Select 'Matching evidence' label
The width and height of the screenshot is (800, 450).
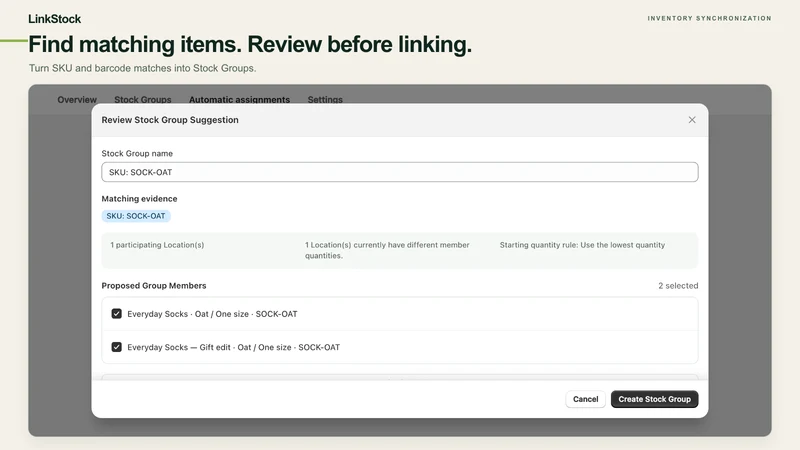coord(139,198)
